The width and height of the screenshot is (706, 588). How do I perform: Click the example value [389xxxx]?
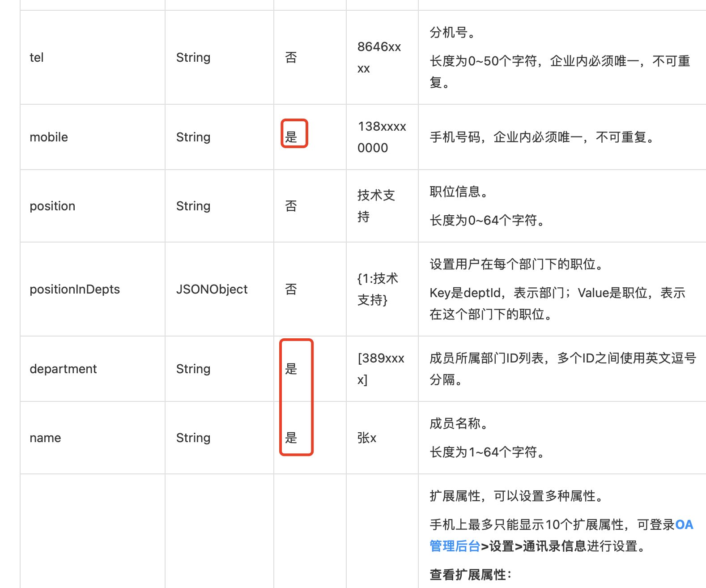381,369
